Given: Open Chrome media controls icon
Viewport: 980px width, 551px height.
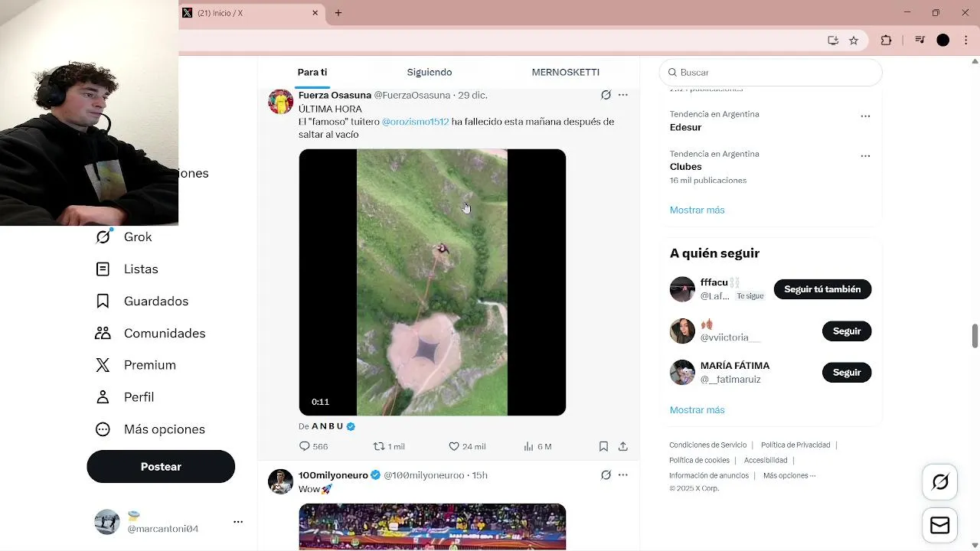Looking at the screenshot, I should [920, 41].
